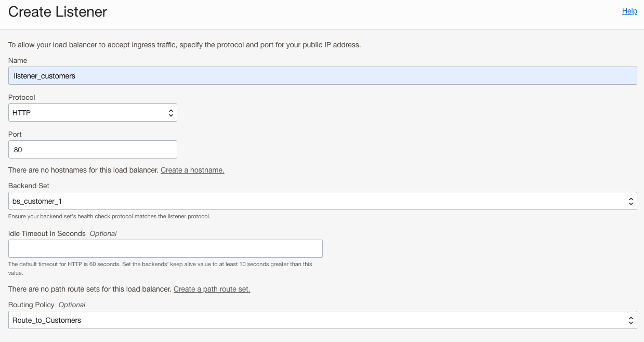
Task: Open the Backend Set dropdown
Action: (x=322, y=201)
